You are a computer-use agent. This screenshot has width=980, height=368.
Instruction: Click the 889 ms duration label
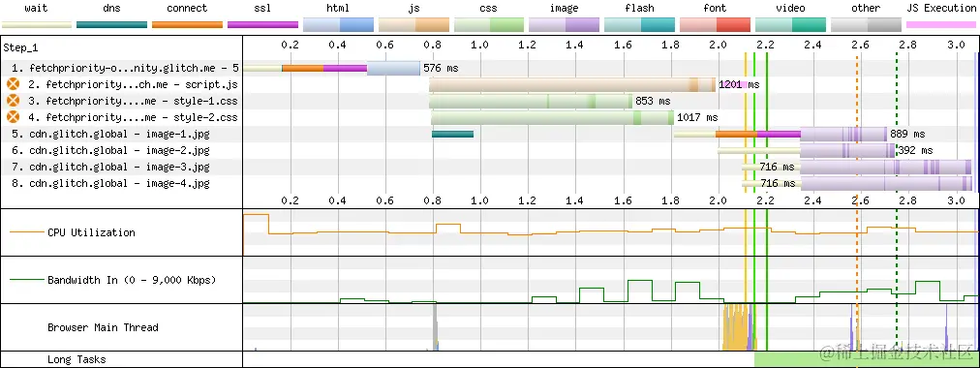907,134
